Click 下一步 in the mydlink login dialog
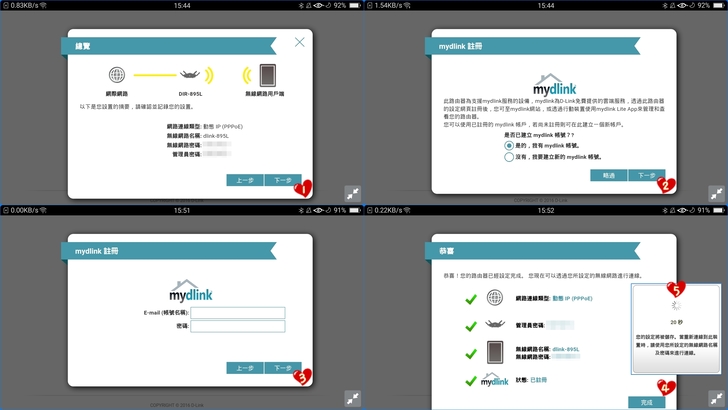 point(283,368)
